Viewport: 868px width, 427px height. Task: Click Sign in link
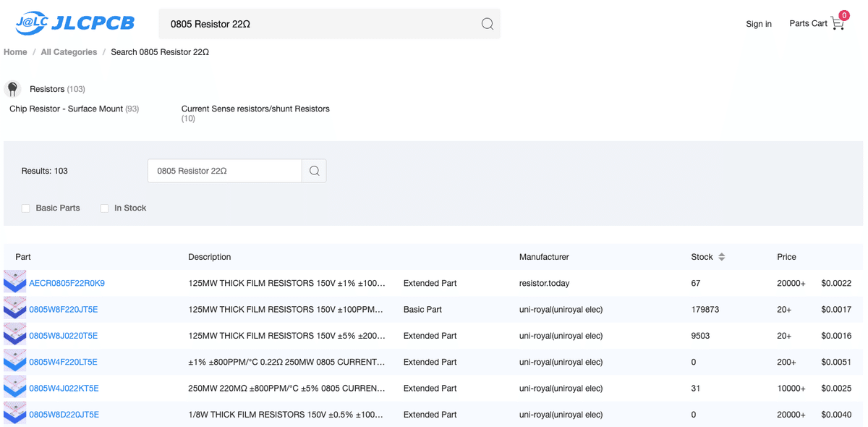[x=759, y=24]
